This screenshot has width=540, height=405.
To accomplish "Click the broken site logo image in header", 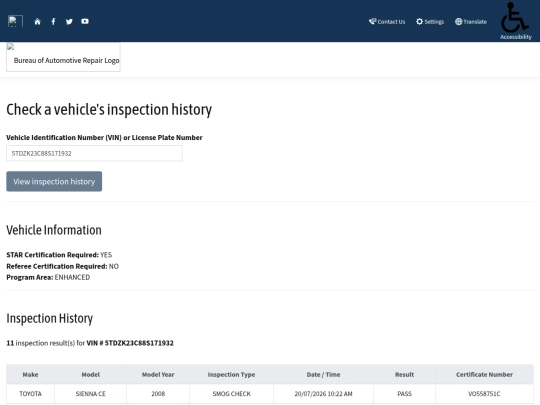I will coord(15,21).
